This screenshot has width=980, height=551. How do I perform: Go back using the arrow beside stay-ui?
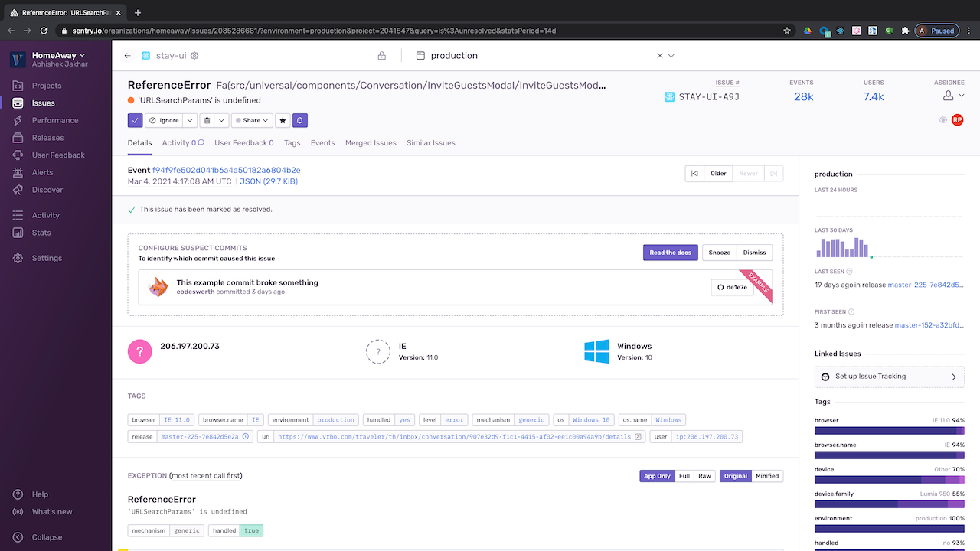click(x=127, y=56)
